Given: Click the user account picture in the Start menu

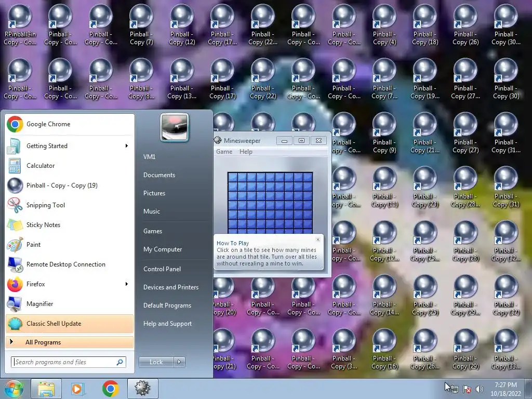Looking at the screenshot, I should (175, 127).
